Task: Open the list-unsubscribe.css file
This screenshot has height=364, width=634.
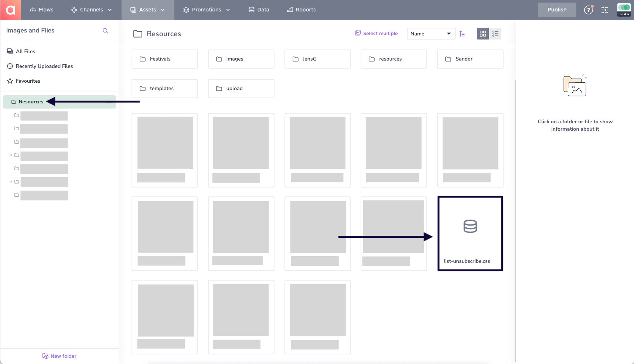Action: 470,234
